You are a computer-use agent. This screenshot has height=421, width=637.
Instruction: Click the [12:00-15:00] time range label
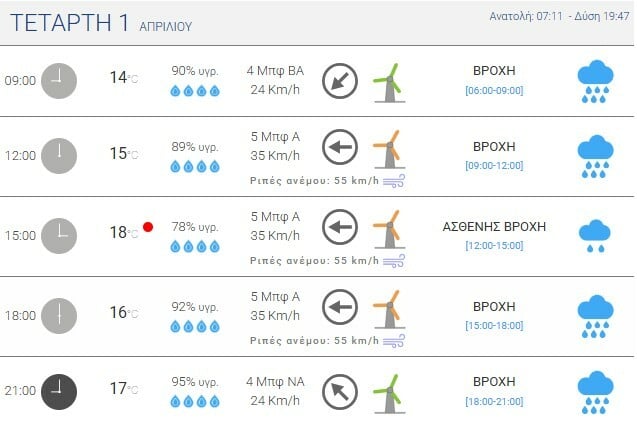(494, 246)
